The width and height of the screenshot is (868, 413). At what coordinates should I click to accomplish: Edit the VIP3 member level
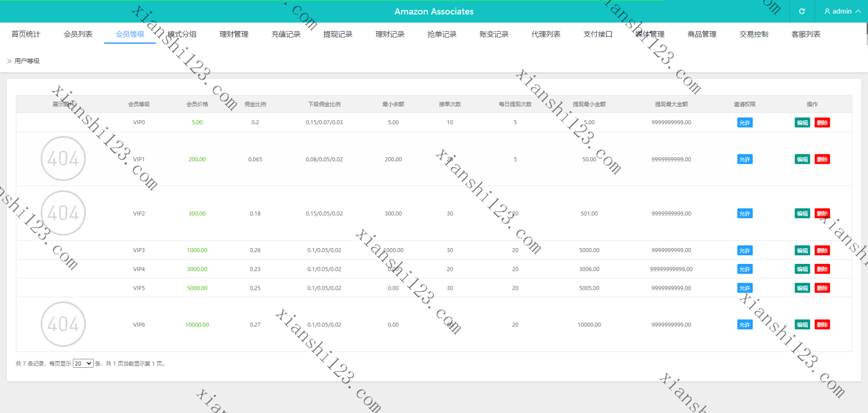[x=802, y=250]
